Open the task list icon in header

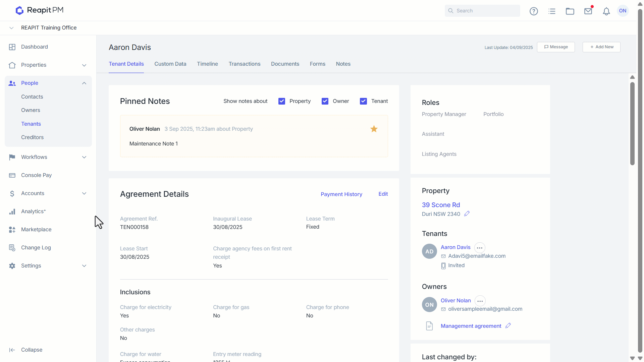point(552,11)
